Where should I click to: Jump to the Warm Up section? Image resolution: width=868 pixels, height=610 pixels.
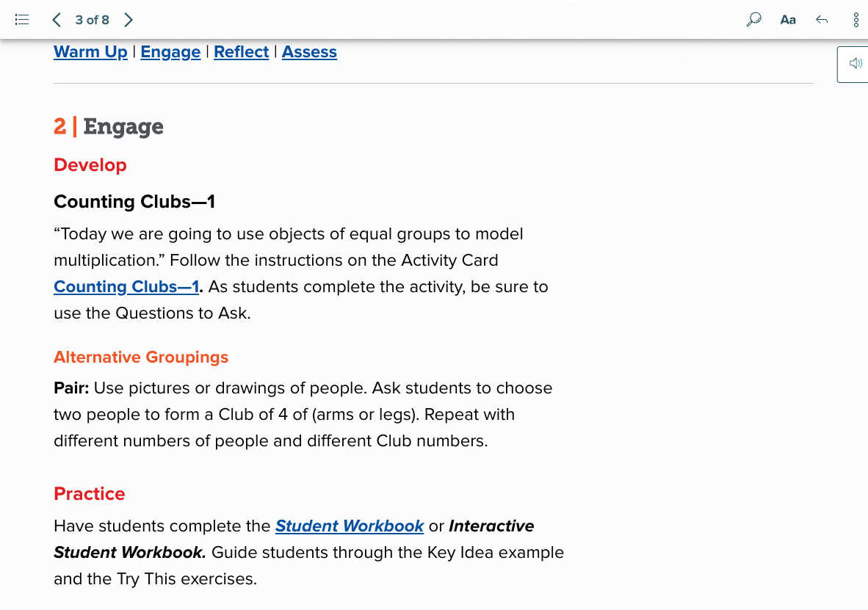click(90, 52)
